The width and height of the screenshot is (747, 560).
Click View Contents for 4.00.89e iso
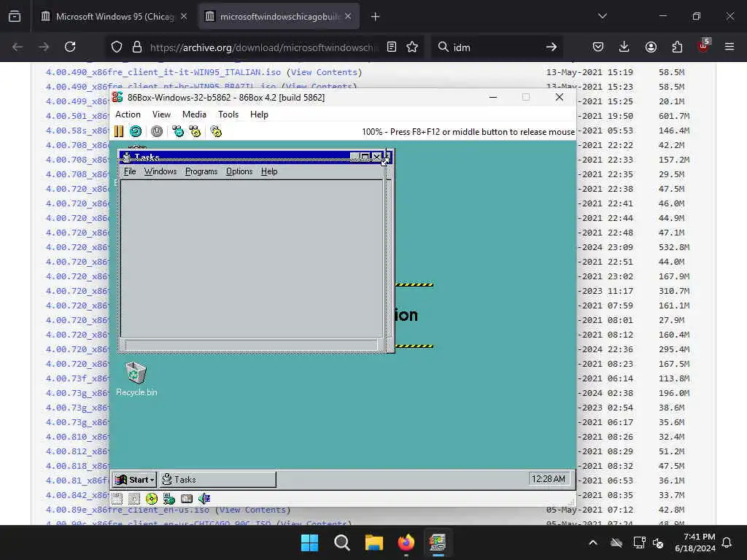[252, 510]
